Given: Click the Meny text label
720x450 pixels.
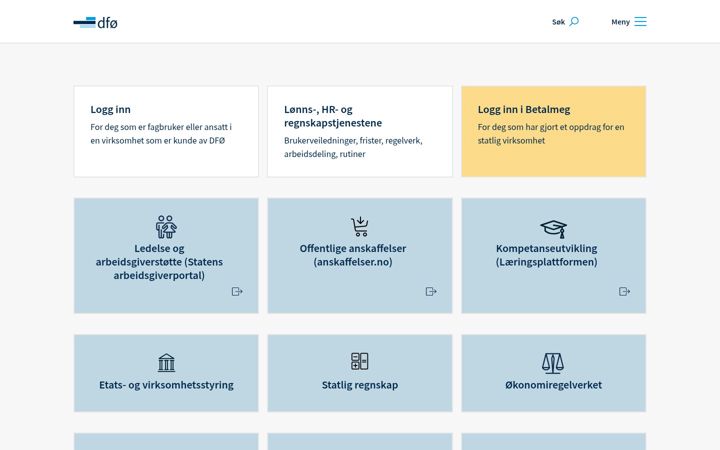Looking at the screenshot, I should click(620, 22).
